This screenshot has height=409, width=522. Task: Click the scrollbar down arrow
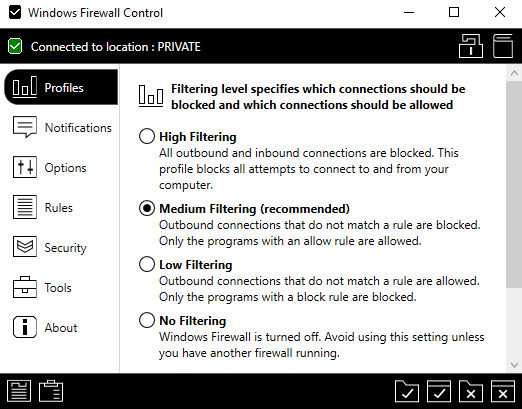(x=514, y=365)
